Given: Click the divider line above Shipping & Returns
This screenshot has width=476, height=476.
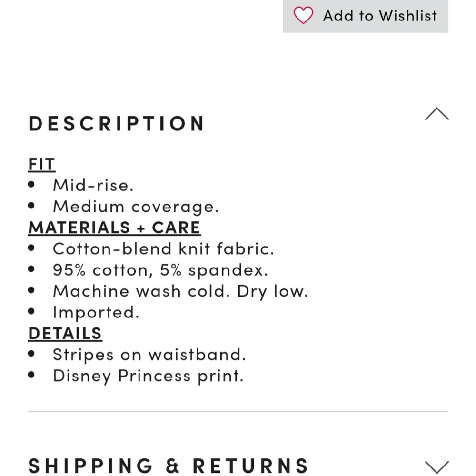Looking at the screenshot, I should [238, 411].
